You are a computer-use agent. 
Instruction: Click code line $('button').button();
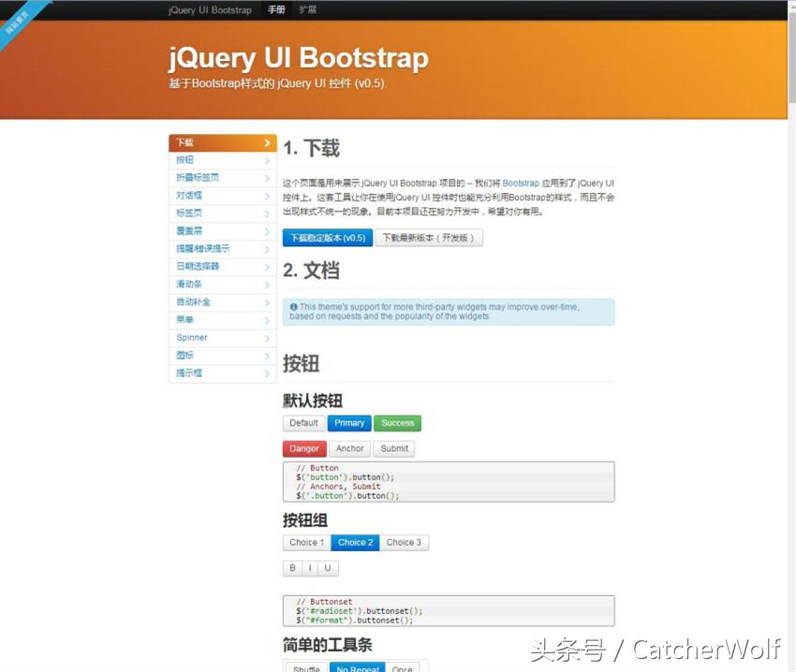[x=346, y=477]
